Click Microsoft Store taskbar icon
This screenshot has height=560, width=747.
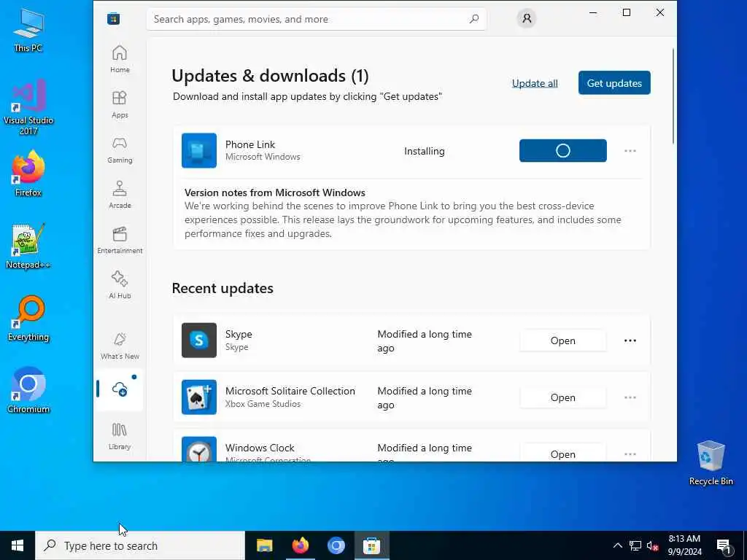tap(371, 545)
